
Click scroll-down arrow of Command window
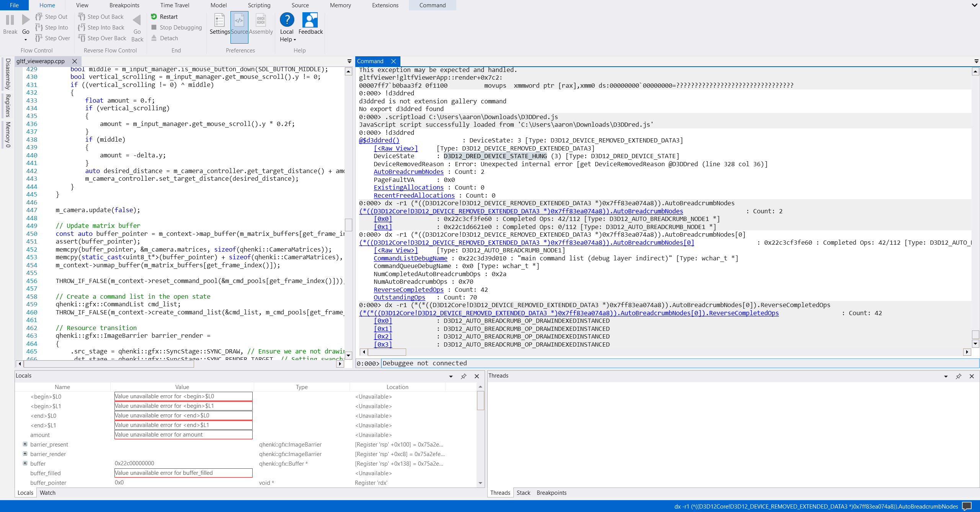975,344
